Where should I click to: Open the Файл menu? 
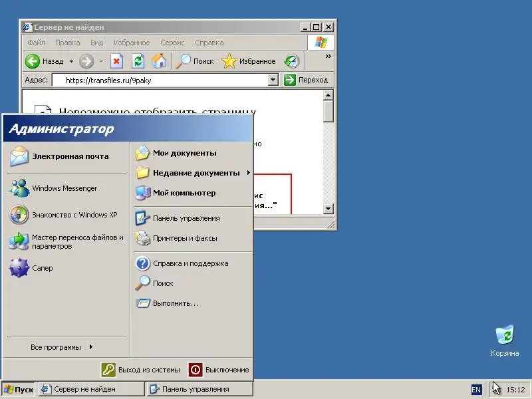[36, 43]
